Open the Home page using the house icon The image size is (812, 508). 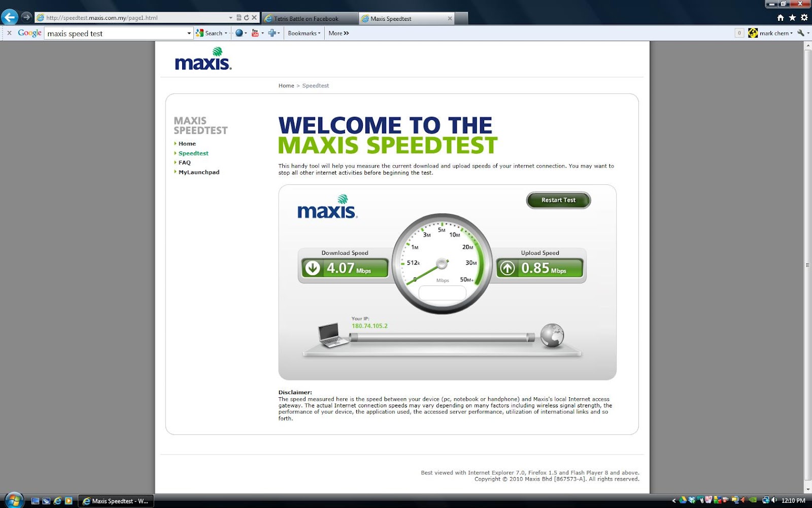coord(781,18)
